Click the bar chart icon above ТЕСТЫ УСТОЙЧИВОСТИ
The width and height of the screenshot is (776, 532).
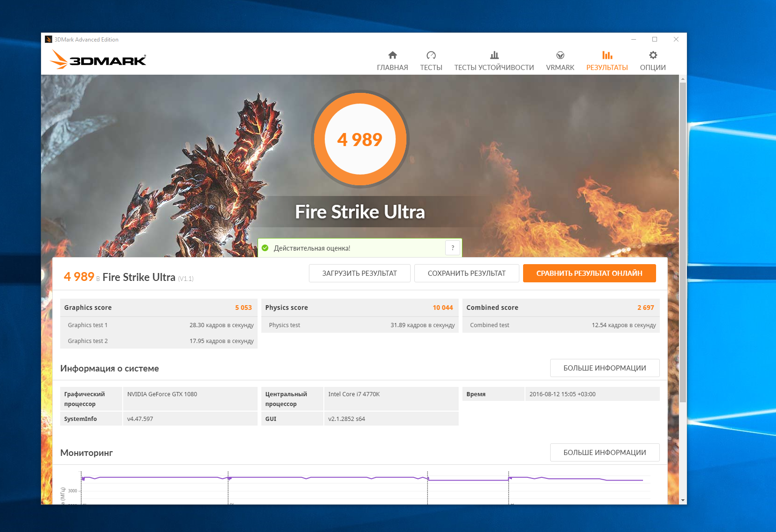click(494, 55)
